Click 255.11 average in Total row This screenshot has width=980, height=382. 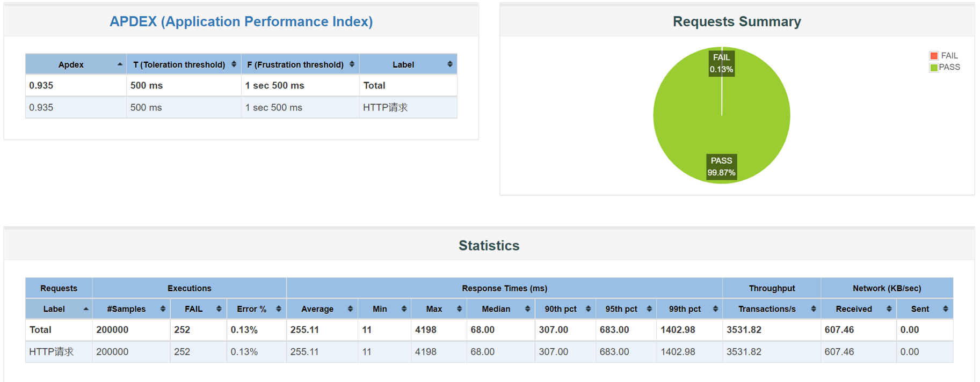pos(304,330)
